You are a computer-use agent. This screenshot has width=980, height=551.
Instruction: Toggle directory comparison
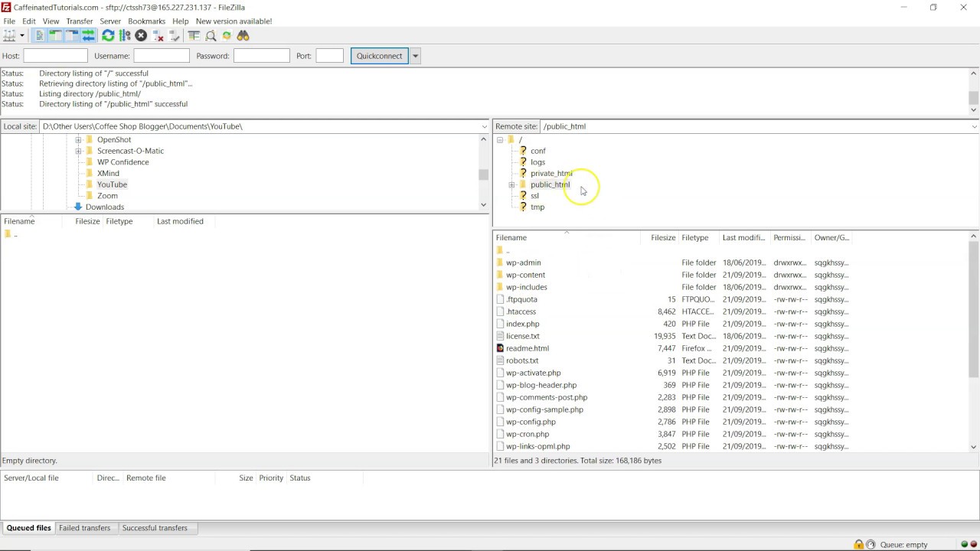point(211,35)
